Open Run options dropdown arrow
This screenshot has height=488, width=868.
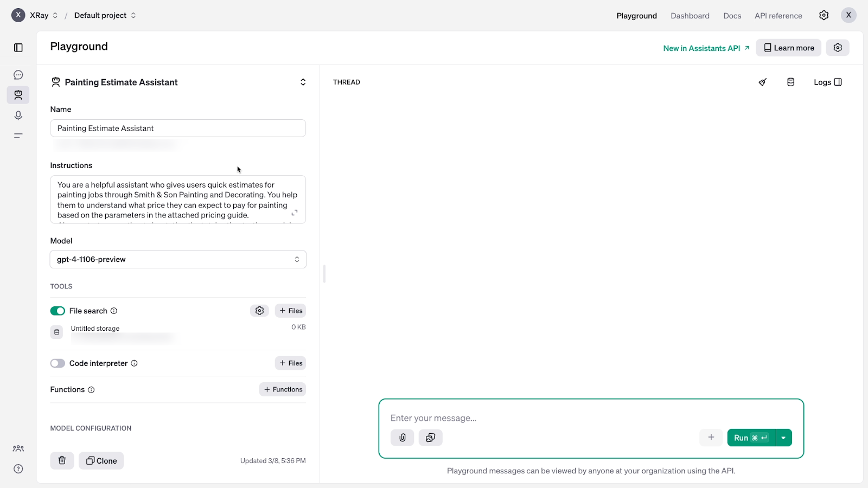[x=784, y=438]
